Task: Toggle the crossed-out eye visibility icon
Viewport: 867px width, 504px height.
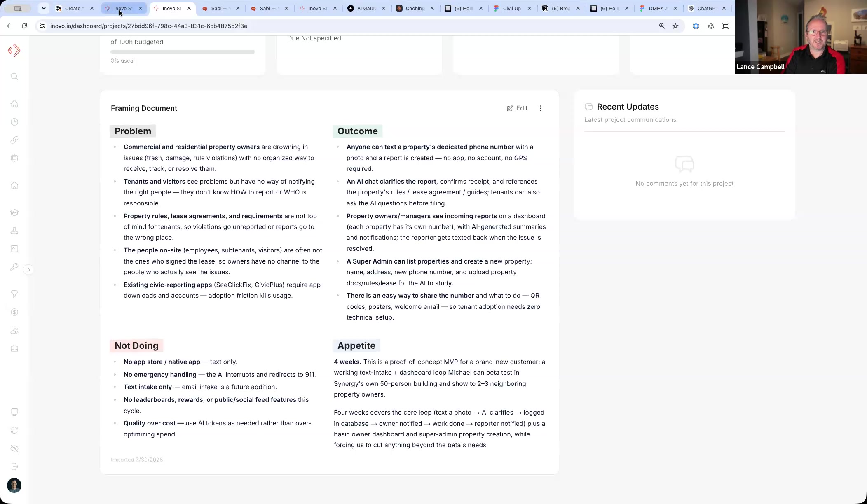Action: [14, 448]
